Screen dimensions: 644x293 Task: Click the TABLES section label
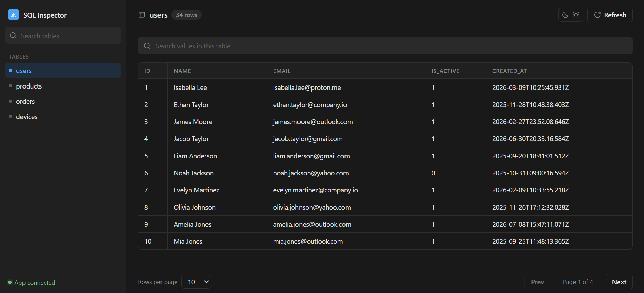coord(19,57)
